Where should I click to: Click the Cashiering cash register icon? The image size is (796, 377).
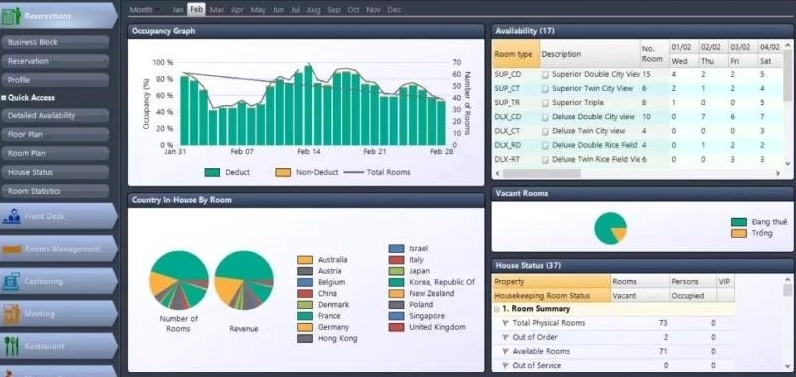tap(11, 281)
